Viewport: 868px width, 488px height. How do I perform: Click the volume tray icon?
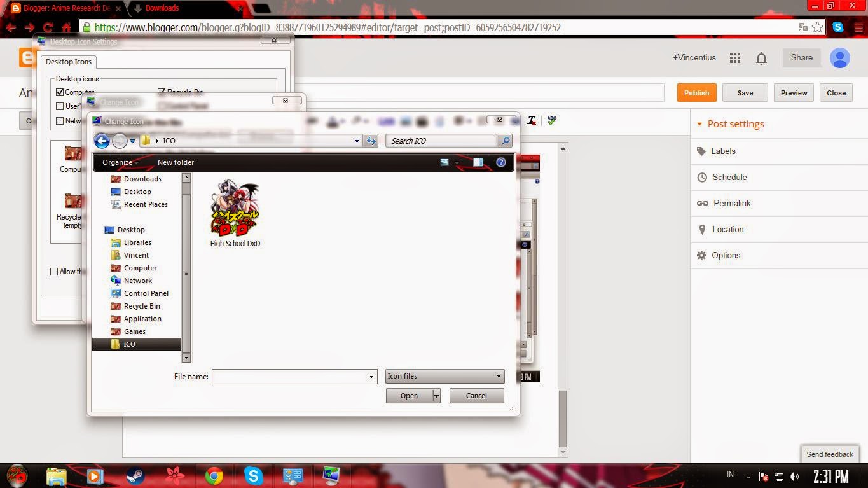(x=794, y=477)
